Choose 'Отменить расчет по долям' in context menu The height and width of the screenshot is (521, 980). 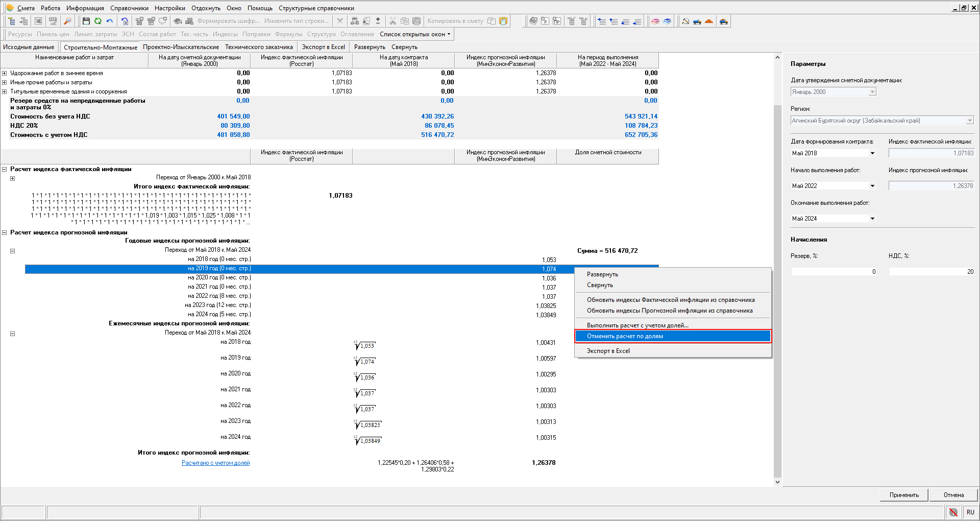(x=625, y=336)
